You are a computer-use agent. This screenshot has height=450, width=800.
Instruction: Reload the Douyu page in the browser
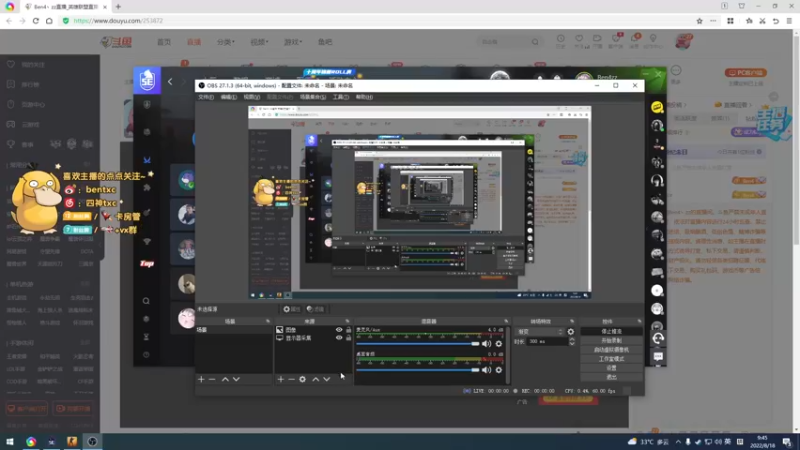[x=36, y=21]
